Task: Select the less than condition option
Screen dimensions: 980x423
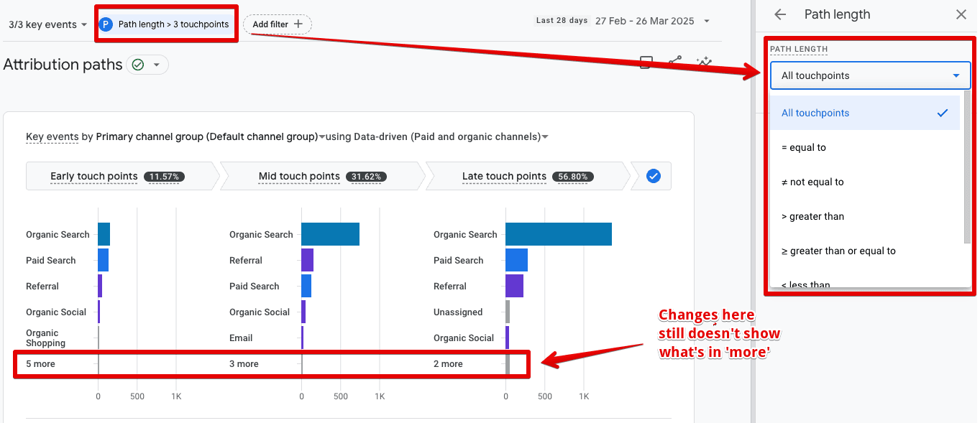Action: [x=810, y=283]
